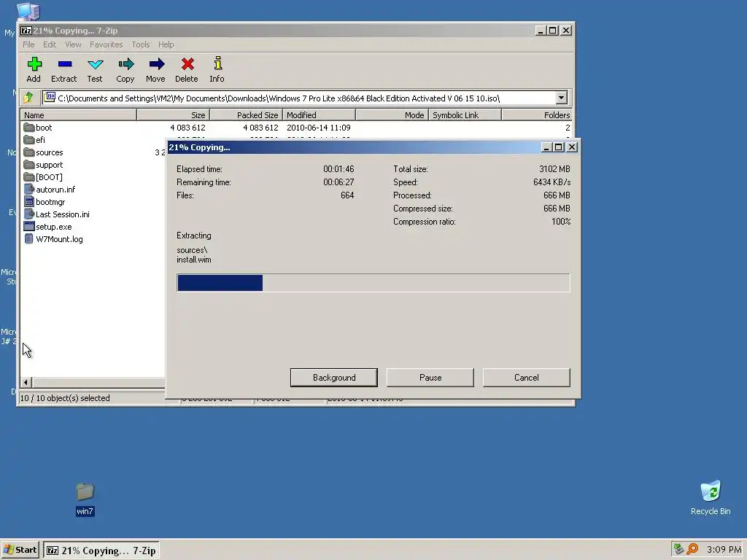Click the Test toolbar icon
The width and height of the screenshot is (747, 560).
[96, 64]
